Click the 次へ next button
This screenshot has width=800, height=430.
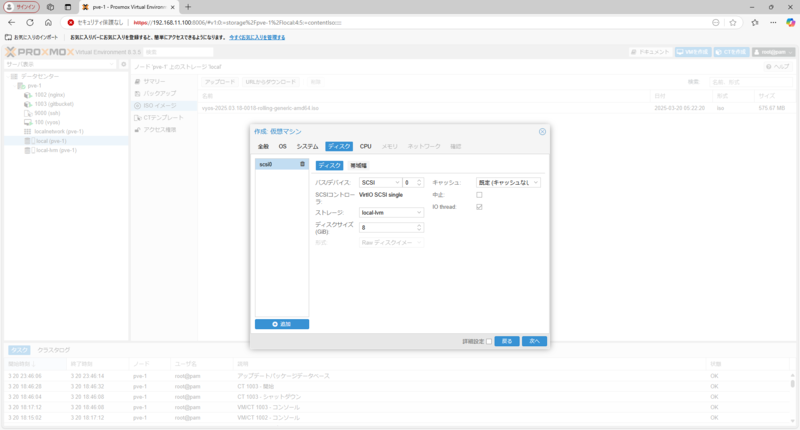click(534, 341)
